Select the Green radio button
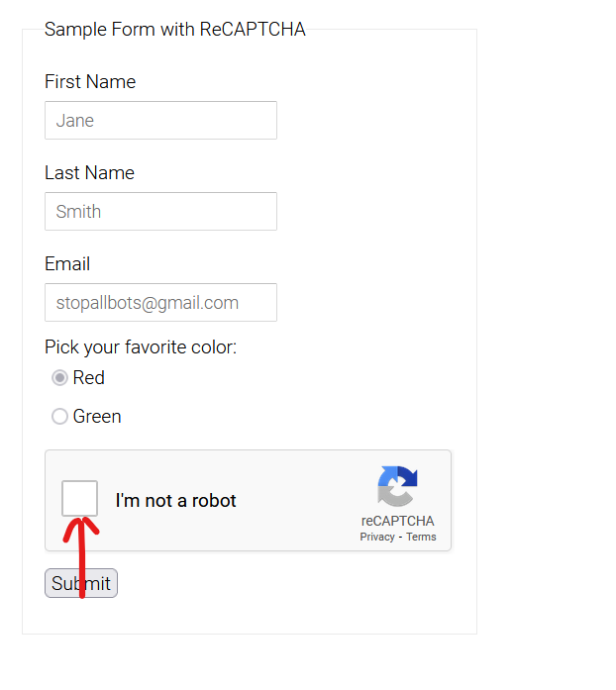The image size is (616, 690). click(59, 417)
